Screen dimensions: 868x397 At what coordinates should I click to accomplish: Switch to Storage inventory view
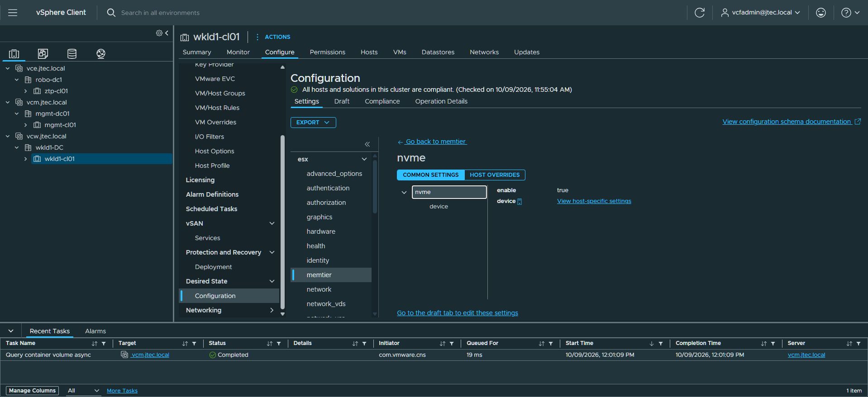click(x=72, y=54)
